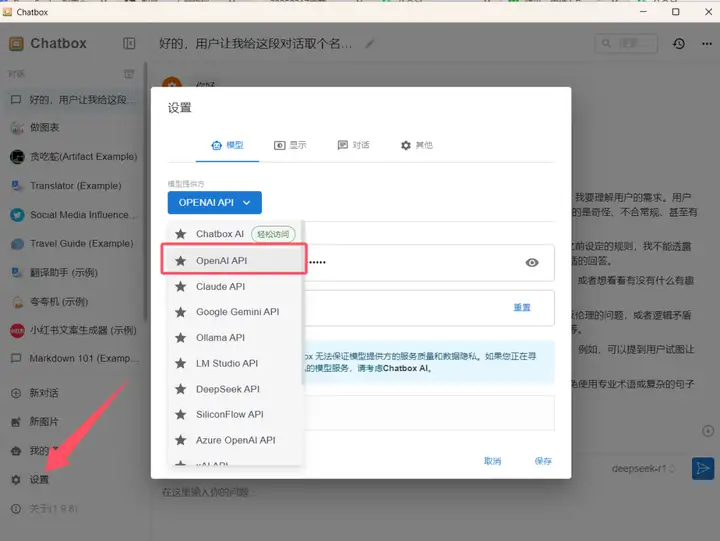Open the chat history clock icon

pyautogui.click(x=679, y=44)
